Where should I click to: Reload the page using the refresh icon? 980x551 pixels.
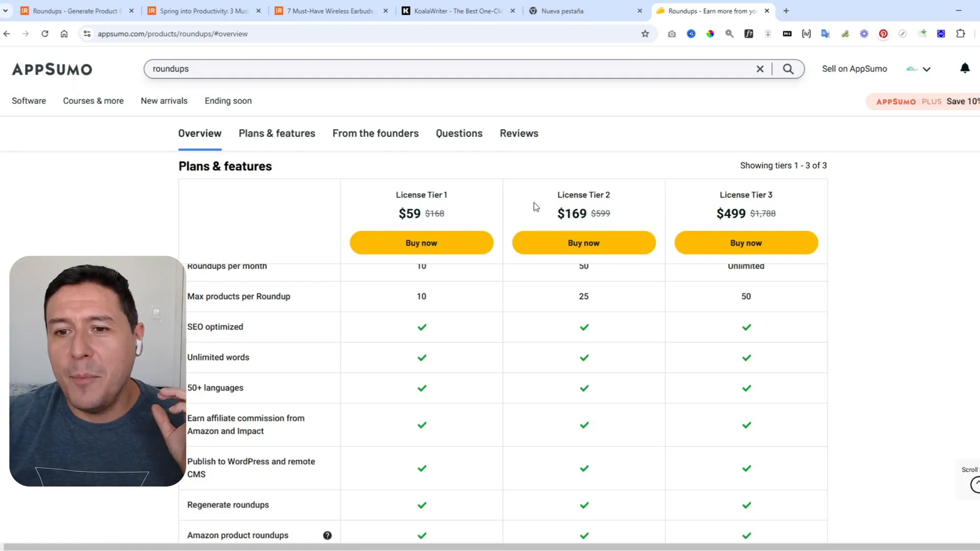pos(45,34)
